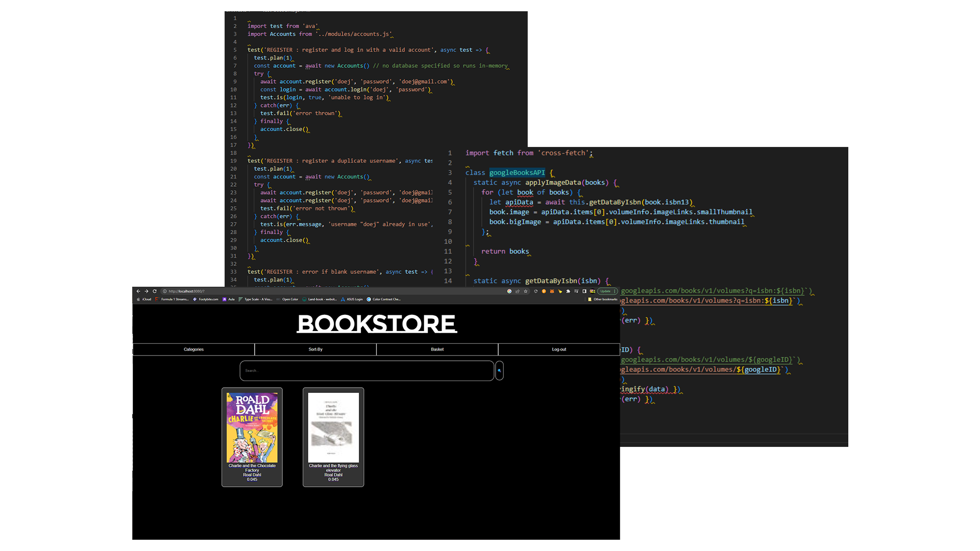980x551 pixels.
Task: Click the Update Chrome button
Action: pos(605,291)
